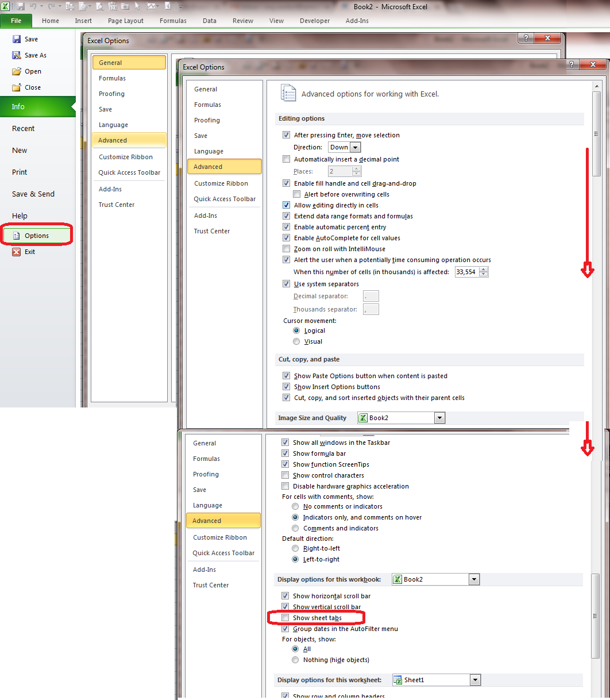610x700 pixels.
Task: Click the page icon beside the Advanced options heading
Action: click(x=287, y=93)
